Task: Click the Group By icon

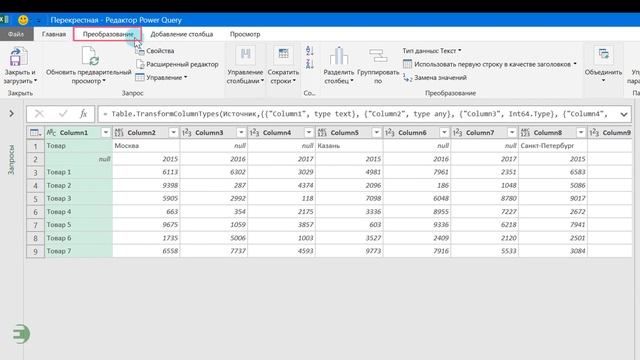Action: (x=378, y=56)
